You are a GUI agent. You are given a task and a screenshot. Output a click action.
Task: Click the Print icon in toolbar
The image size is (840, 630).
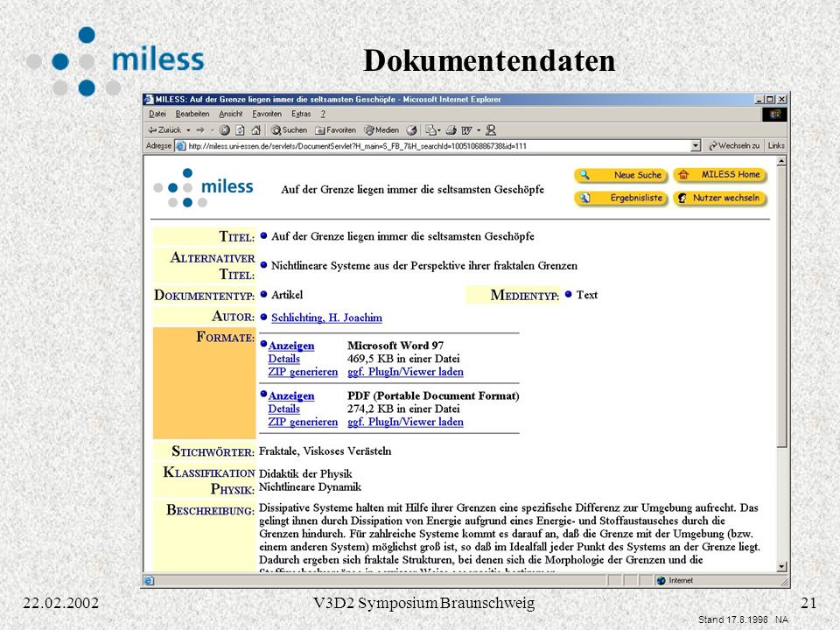point(451,129)
